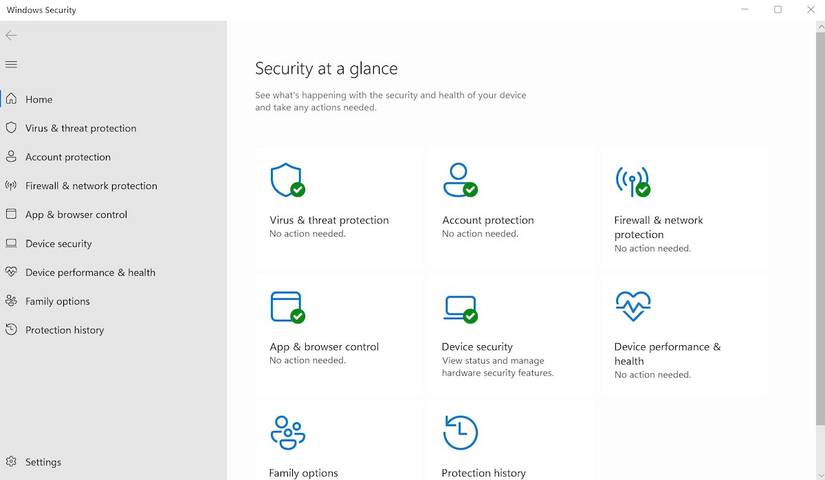Select Home in the sidebar

39,100
